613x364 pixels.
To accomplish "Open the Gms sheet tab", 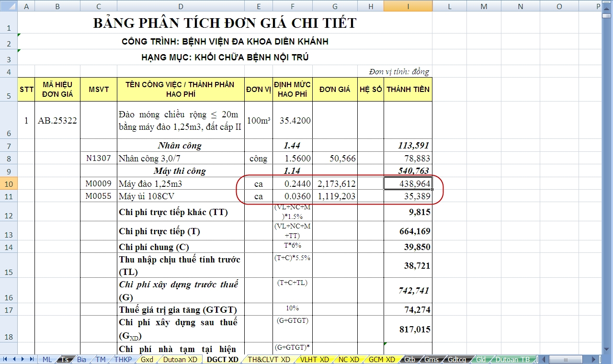I will pos(431,359).
